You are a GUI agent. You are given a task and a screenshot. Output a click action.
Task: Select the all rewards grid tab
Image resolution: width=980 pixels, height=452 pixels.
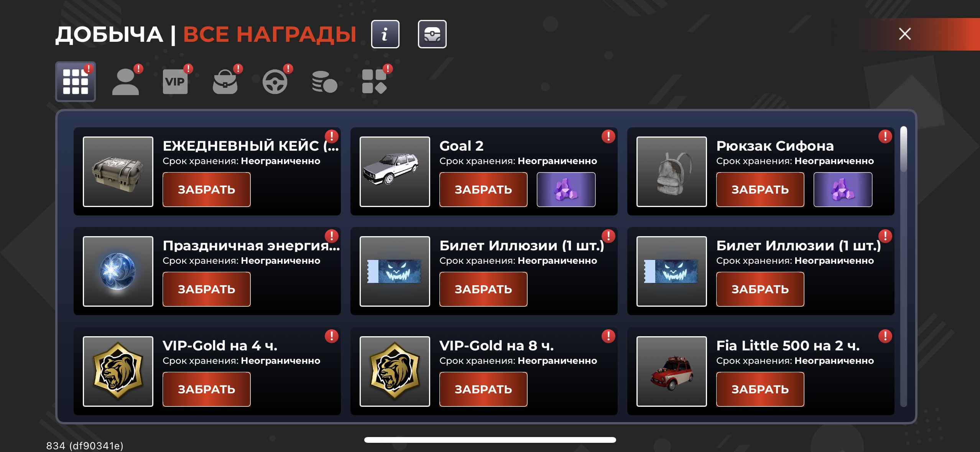pos(76,82)
